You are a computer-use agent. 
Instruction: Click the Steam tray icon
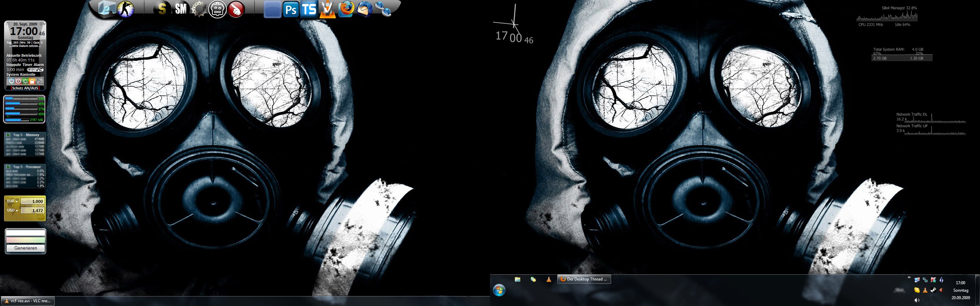[x=933, y=290]
